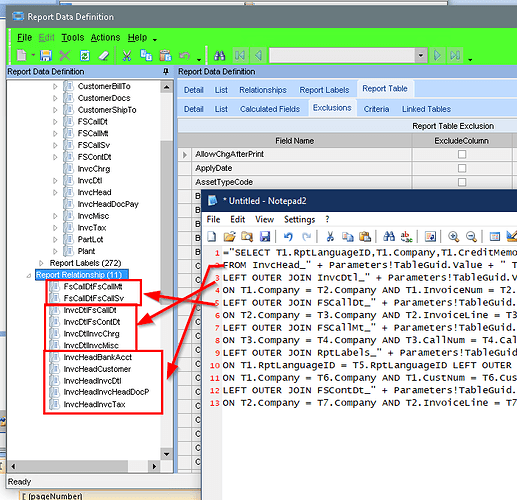The width and height of the screenshot is (517, 500).
Task: Click the Open folder icon in Notepad2
Action: [x=229, y=236]
